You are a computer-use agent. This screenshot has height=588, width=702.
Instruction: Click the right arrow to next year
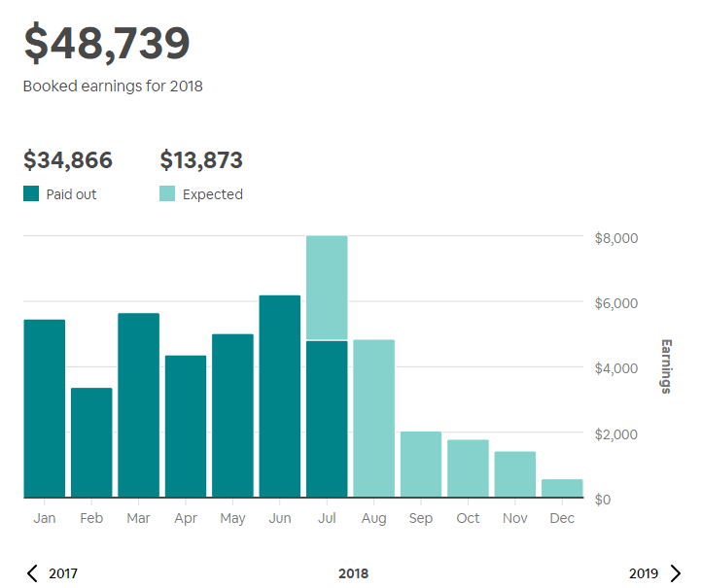coord(676,573)
